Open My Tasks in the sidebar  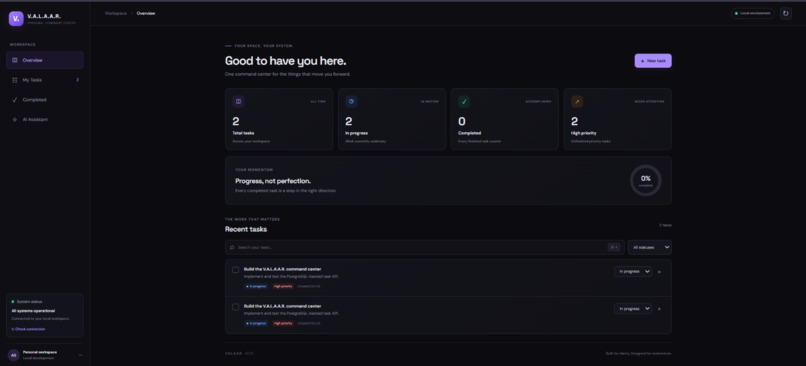45,80
